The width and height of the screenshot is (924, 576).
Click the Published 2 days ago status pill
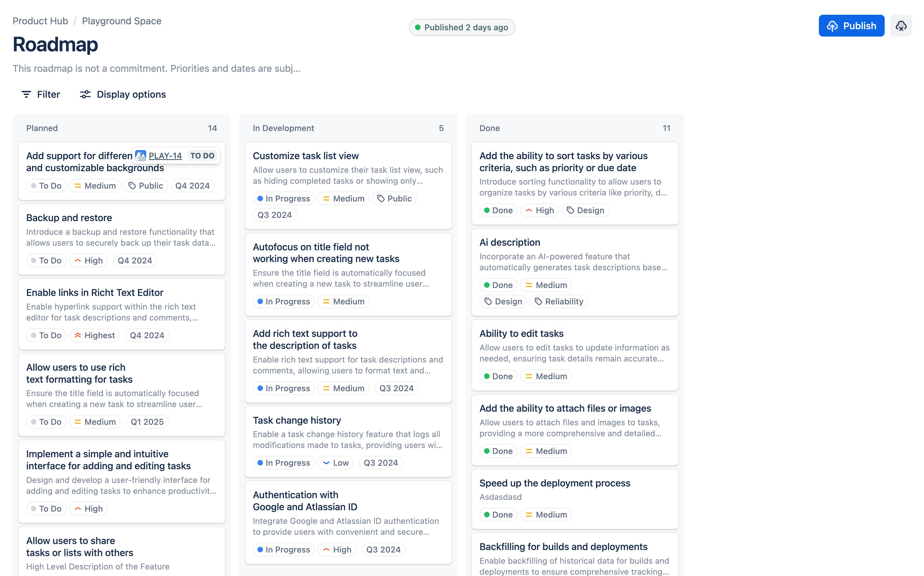tap(462, 27)
